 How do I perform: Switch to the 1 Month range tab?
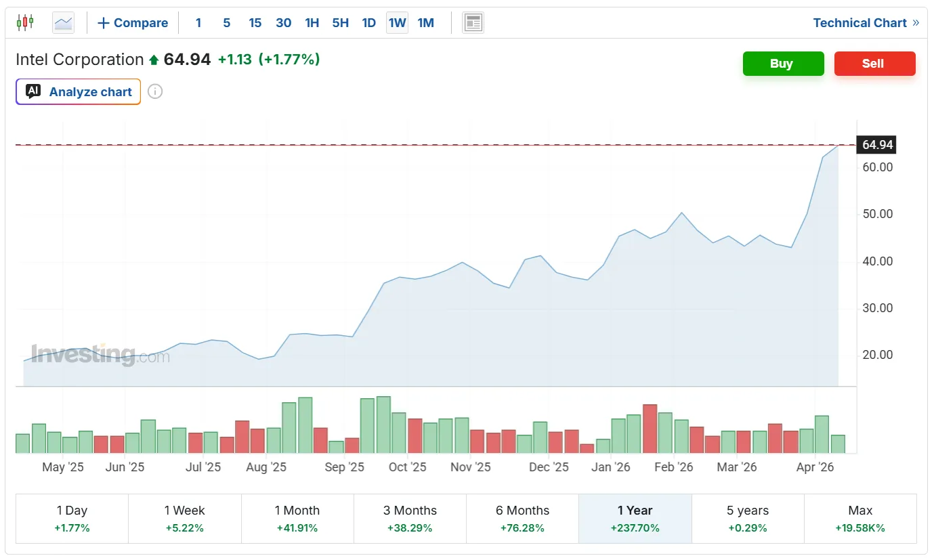coord(297,519)
